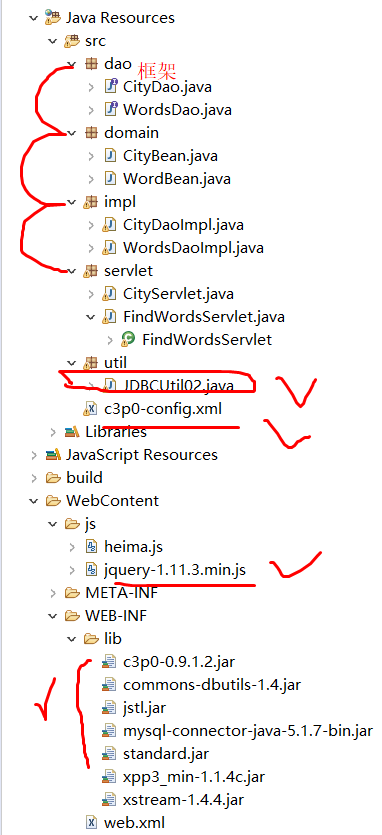The width and height of the screenshot is (382, 835).
Task: Click the lib folder icon
Action: tap(91, 638)
